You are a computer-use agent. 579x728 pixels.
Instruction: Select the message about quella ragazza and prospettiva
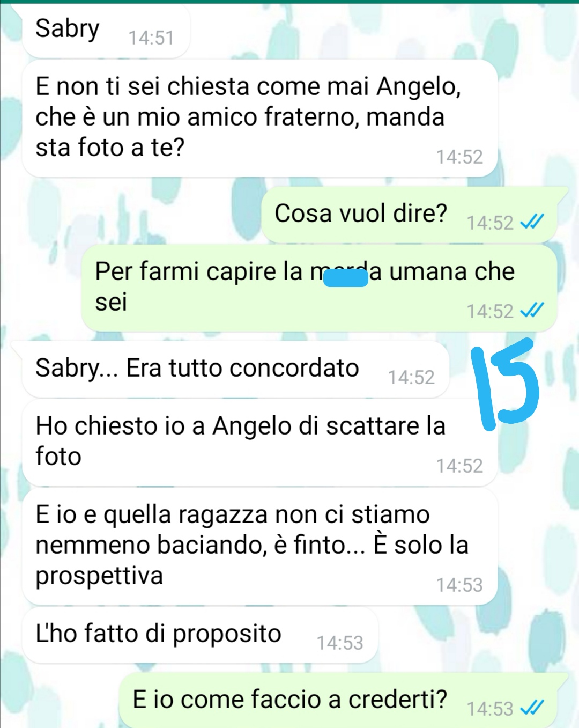[x=260, y=547]
